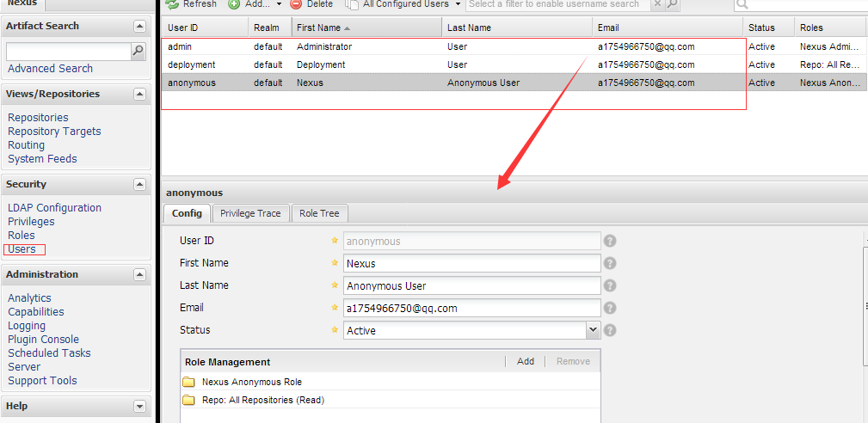Select the deployment user row
This screenshot has width=868, height=423.
coord(514,64)
